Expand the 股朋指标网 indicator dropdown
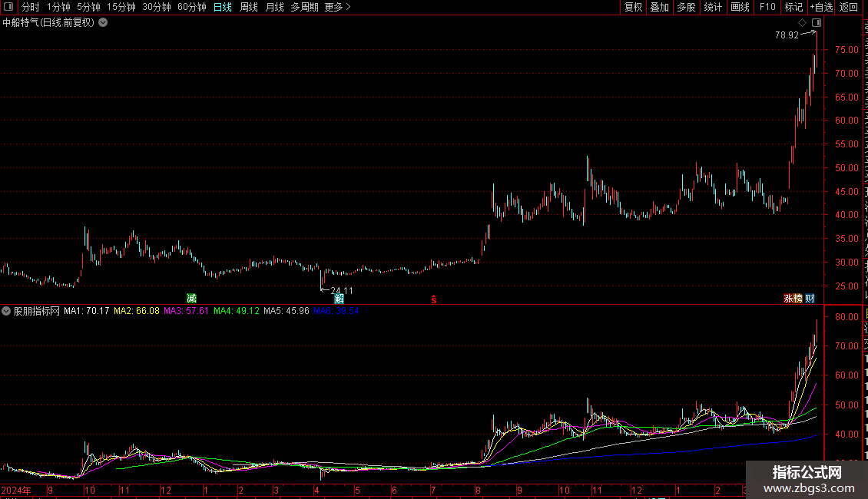868x499 pixels. coord(6,311)
